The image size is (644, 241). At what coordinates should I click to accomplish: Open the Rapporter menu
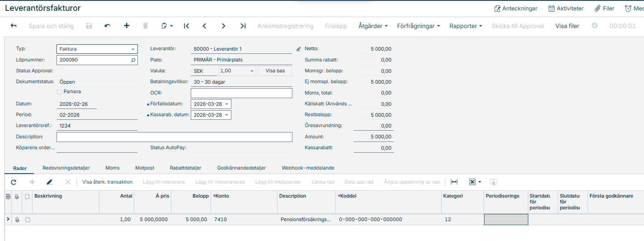point(465,26)
